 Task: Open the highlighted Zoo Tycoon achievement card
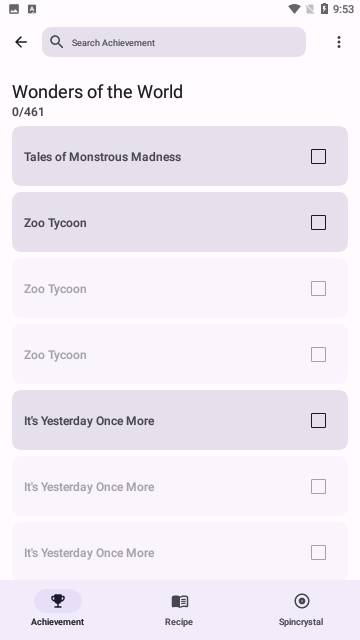click(180, 222)
